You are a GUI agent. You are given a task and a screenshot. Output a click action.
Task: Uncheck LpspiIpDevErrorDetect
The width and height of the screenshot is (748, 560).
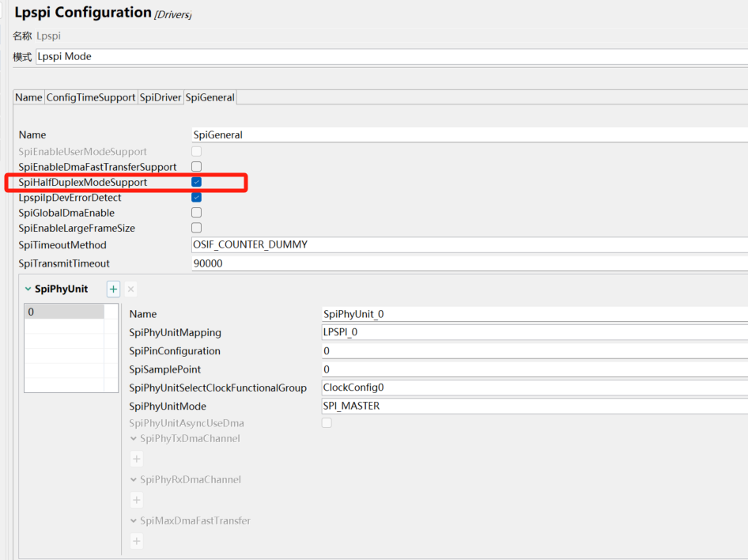pyautogui.click(x=196, y=198)
